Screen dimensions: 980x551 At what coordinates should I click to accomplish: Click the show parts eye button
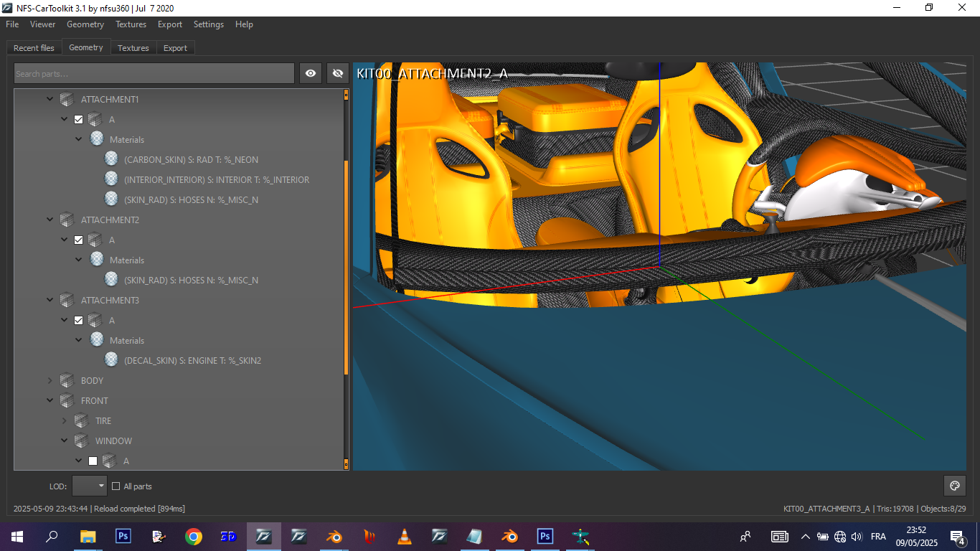311,73
